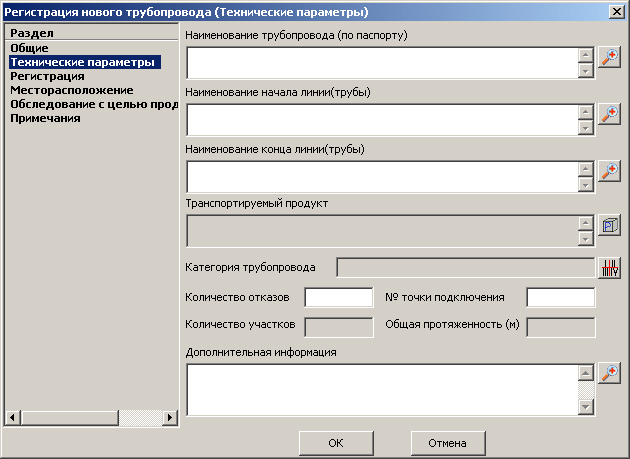The width and height of the screenshot is (630, 459).
Task: Click the pipeline category selector icon
Action: (609, 268)
